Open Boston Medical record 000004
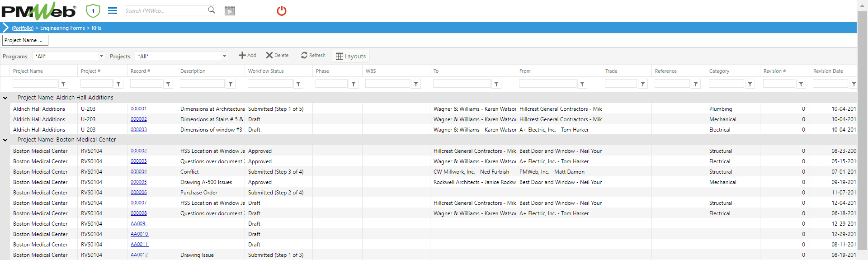The width and height of the screenshot is (868, 260). [139, 171]
